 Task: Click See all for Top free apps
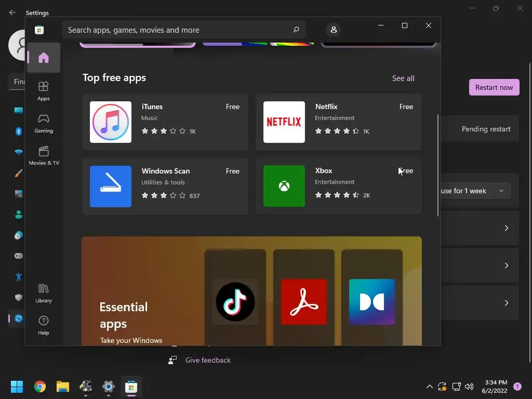[x=403, y=78]
